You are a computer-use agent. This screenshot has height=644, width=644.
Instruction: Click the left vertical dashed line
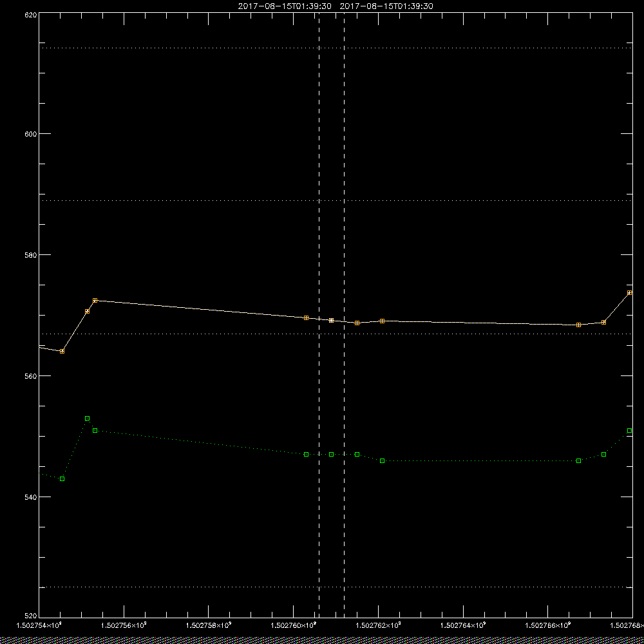[319, 315]
